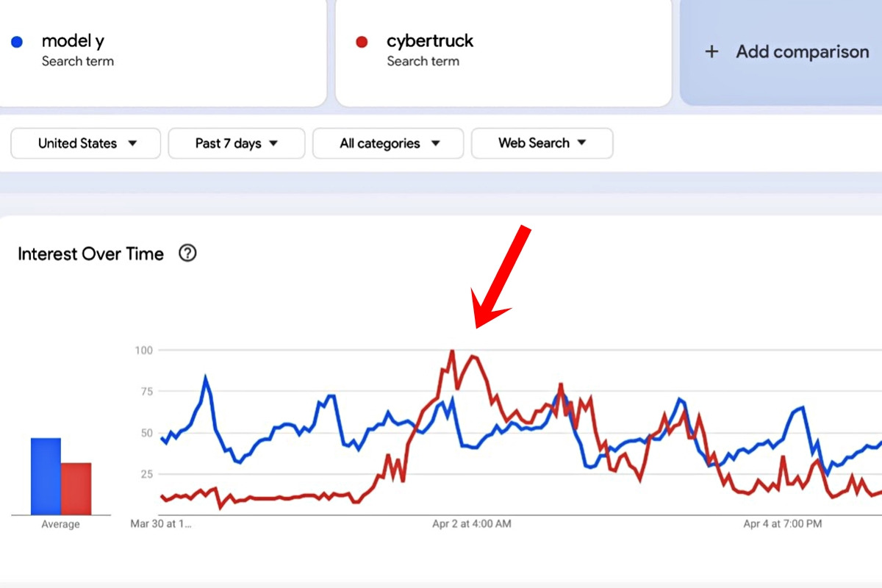
Task: Open the United States region dropdown
Action: [x=86, y=143]
